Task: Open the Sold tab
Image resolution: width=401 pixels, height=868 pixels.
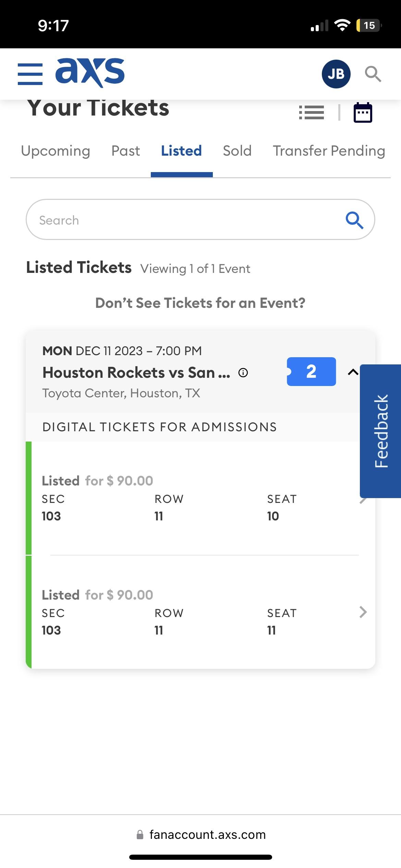Action: point(237,151)
